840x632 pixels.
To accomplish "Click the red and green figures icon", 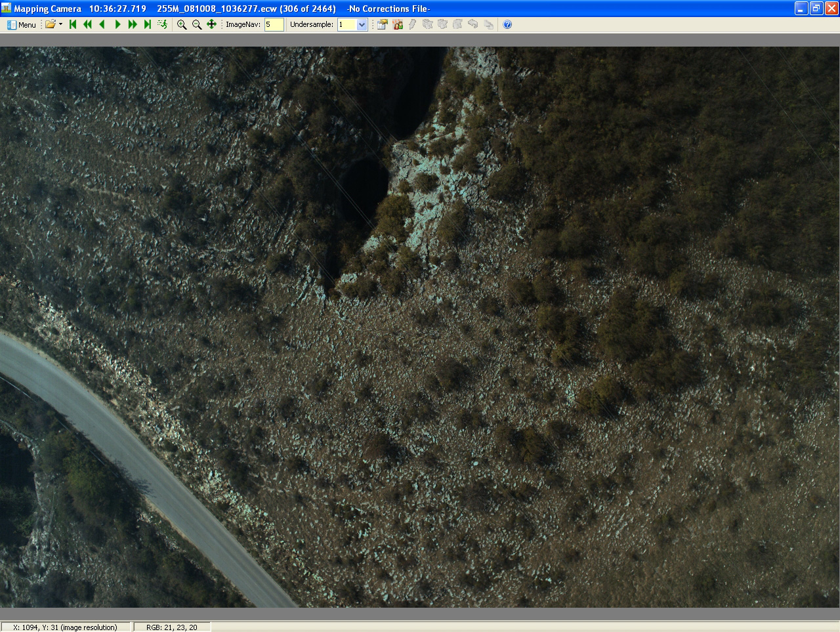I will 398,24.
